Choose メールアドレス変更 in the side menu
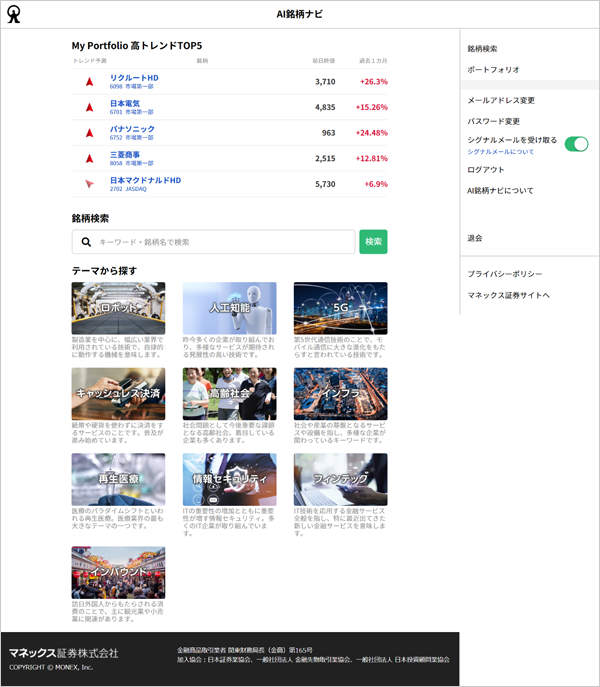Screen dimensions: 600x687 click(x=501, y=100)
